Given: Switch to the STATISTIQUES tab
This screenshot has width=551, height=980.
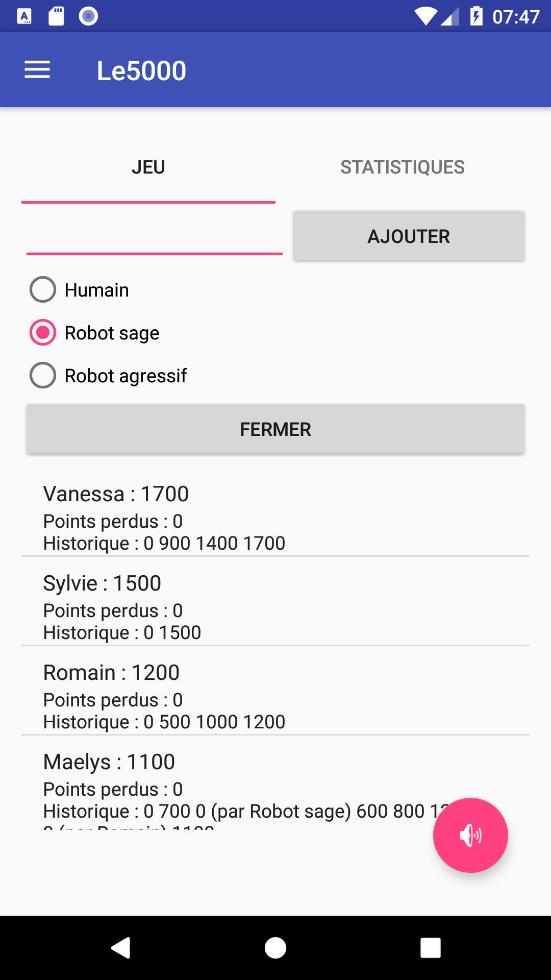Looking at the screenshot, I should 403,167.
